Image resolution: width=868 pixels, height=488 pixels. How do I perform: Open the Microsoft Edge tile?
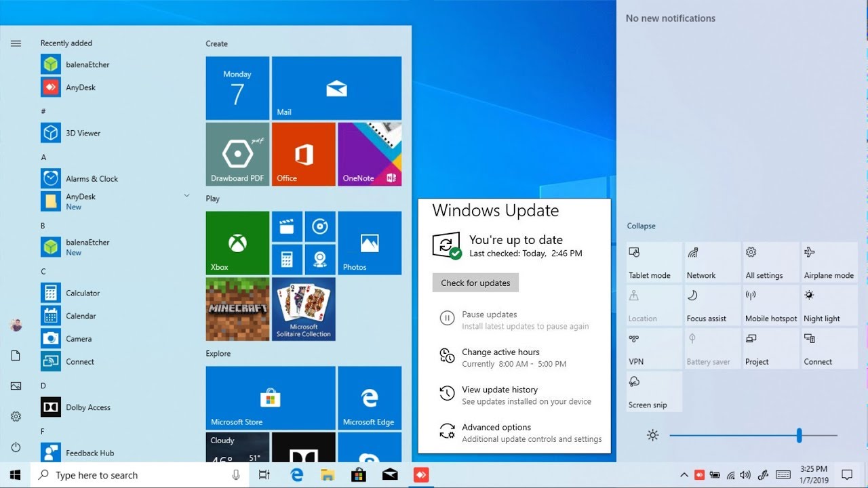370,398
